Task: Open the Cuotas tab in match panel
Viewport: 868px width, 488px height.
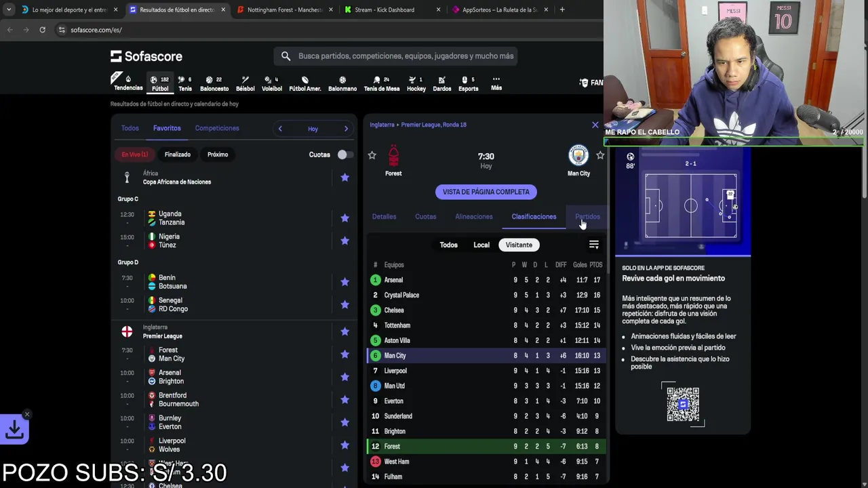Action: coord(426,217)
